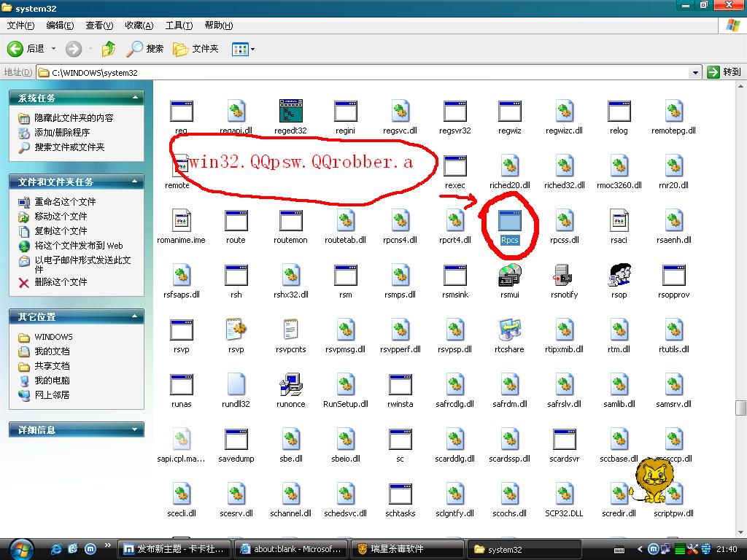The height and width of the screenshot is (560, 747).
Task: Go up one folder level
Action: click(x=109, y=49)
